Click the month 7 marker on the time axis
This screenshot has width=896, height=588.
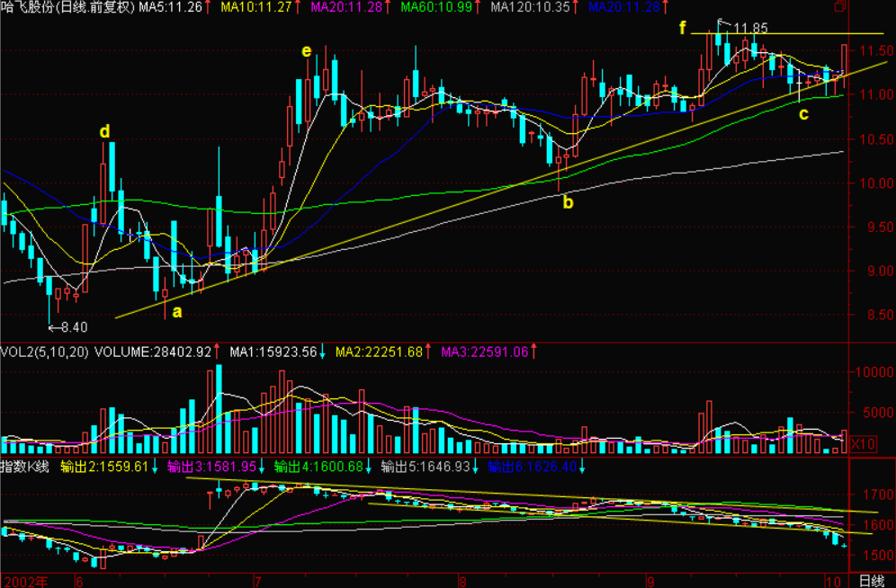[x=258, y=579]
